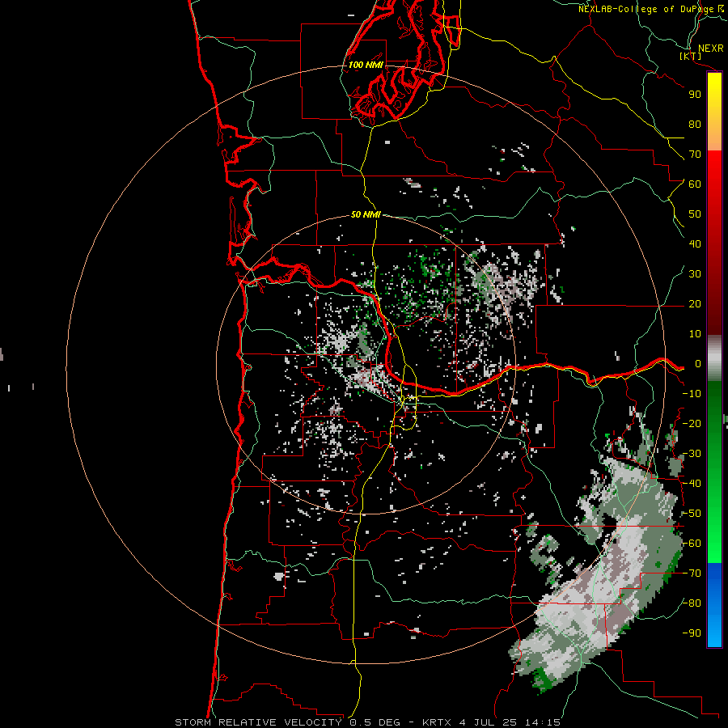Select the 30 value on velocity scale
This screenshot has width=728, height=728.
(x=695, y=274)
